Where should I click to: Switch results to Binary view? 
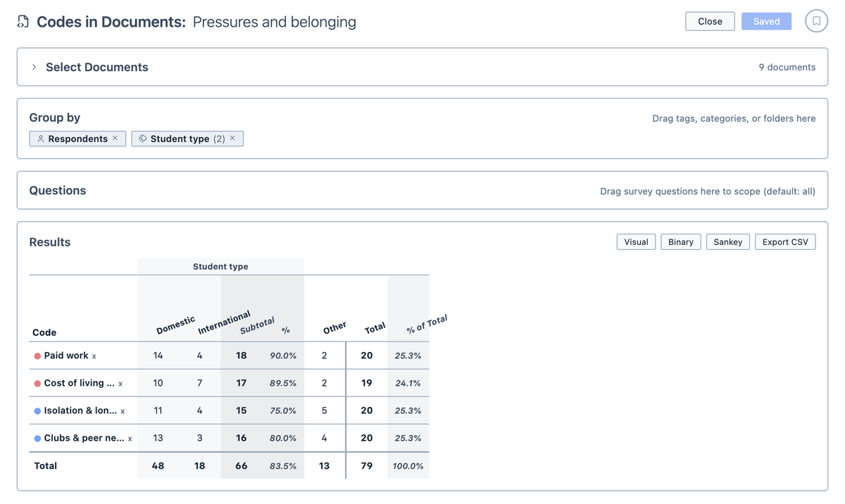coord(681,241)
